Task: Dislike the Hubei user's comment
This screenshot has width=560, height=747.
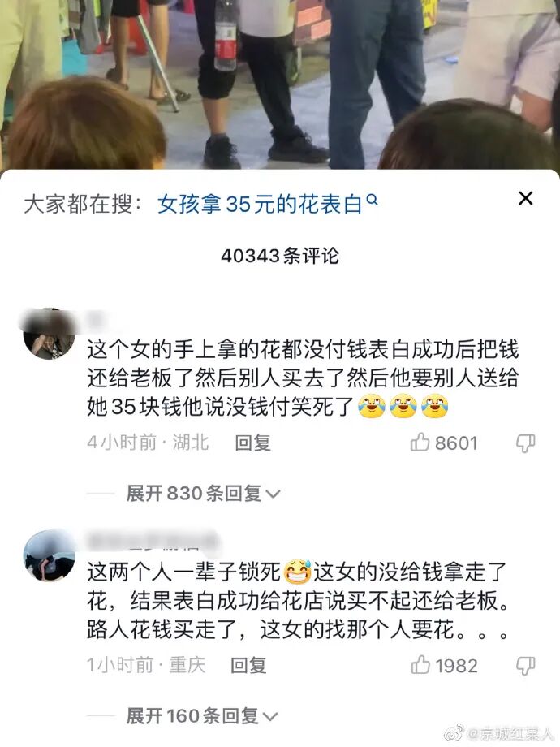Action: tap(526, 443)
